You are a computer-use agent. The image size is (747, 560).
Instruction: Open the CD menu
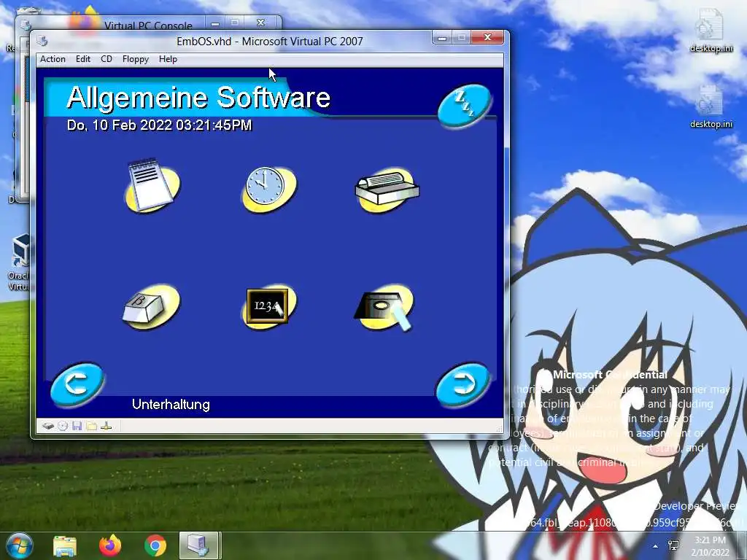[x=107, y=59]
